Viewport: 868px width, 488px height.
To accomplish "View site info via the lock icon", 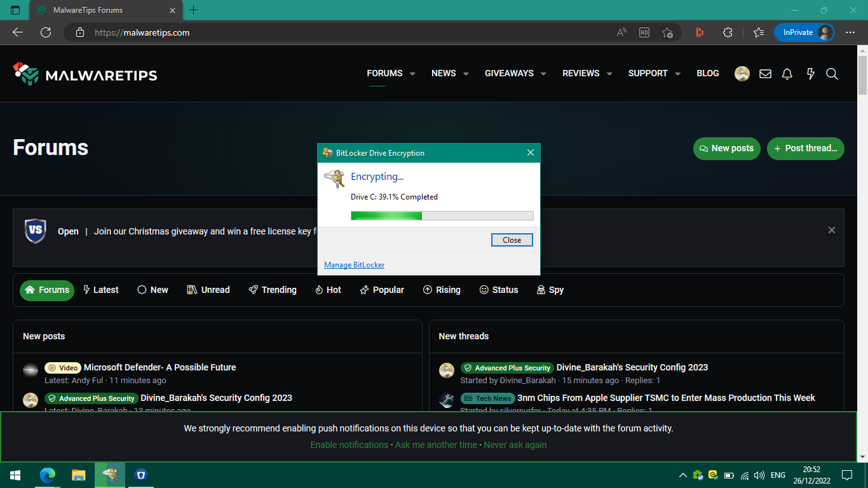I will tap(79, 32).
